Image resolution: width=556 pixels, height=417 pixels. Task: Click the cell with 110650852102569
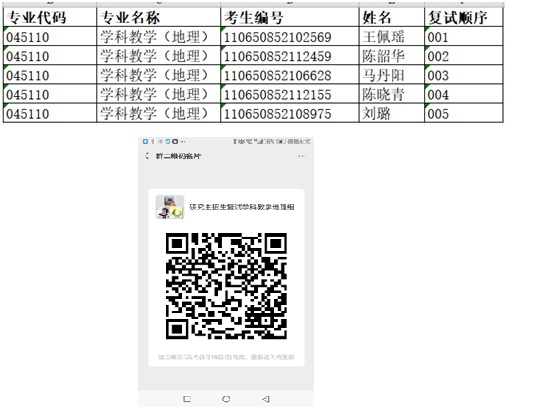(290, 36)
